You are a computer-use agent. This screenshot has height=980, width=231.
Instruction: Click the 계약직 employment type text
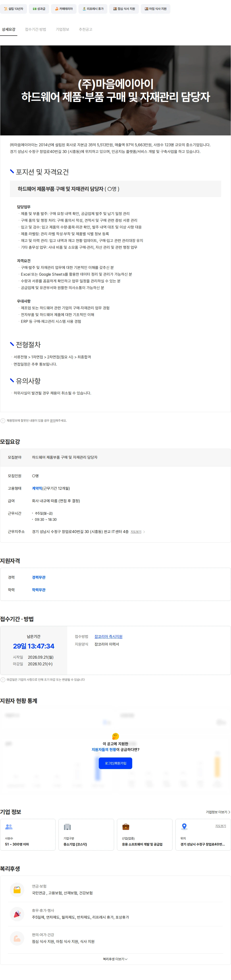coord(37,488)
